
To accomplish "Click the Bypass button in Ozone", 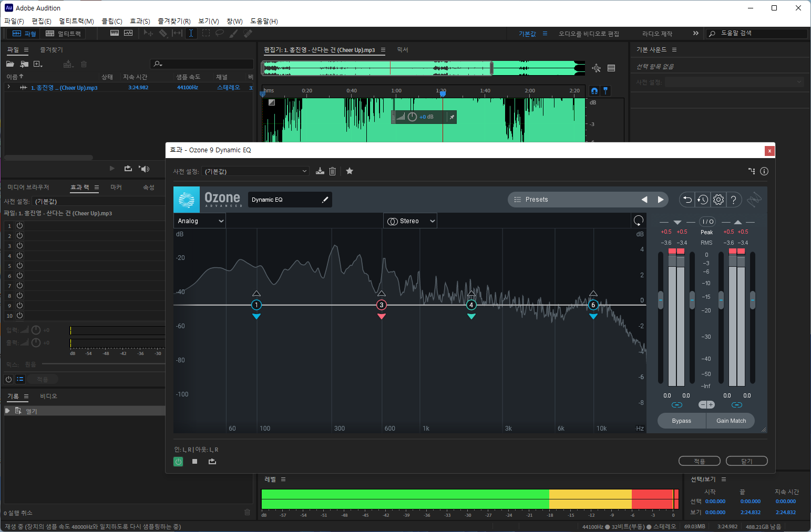I will pyautogui.click(x=682, y=421).
